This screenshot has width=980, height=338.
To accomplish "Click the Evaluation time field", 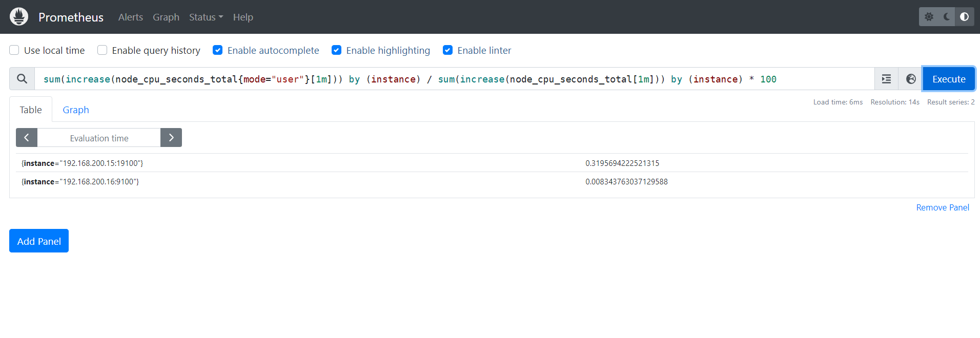I will [99, 138].
